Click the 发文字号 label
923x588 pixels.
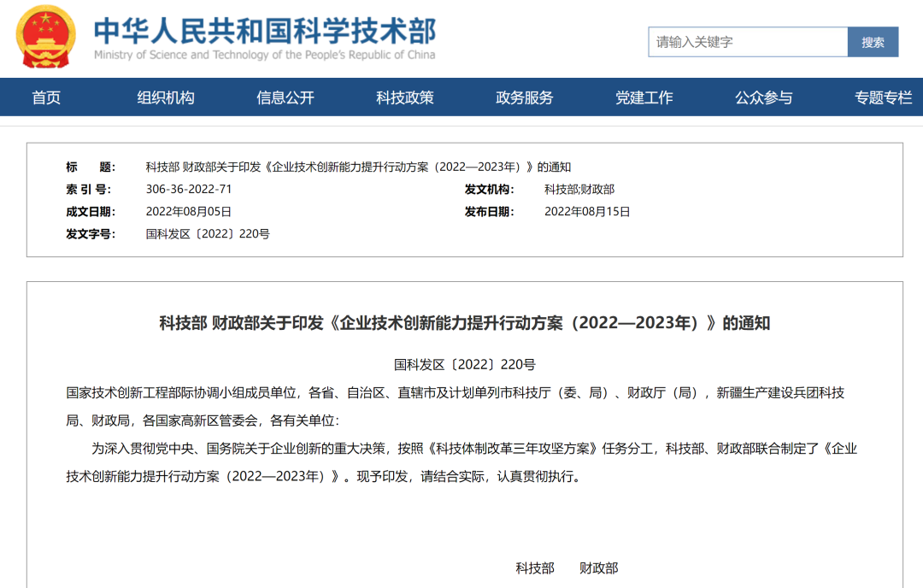coord(91,233)
